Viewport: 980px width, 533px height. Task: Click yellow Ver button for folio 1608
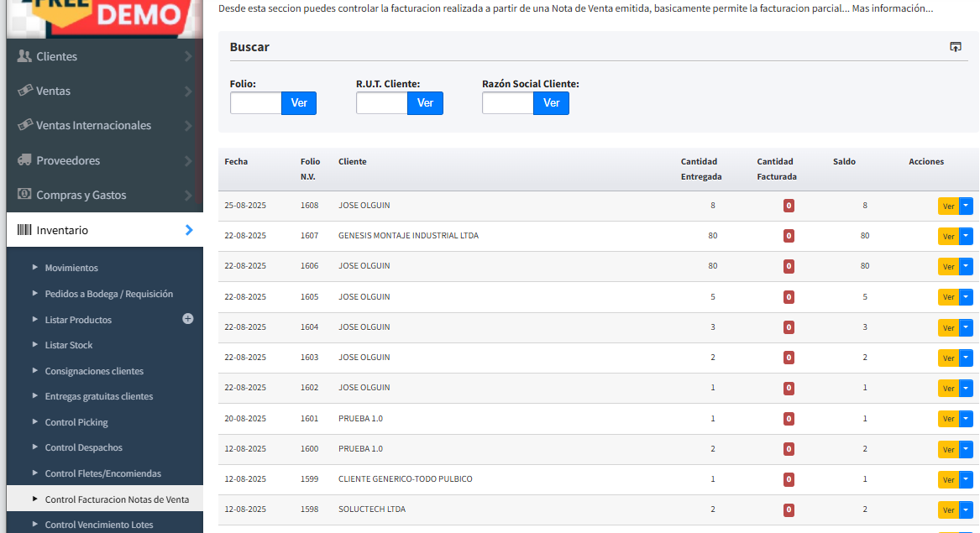[x=949, y=206]
